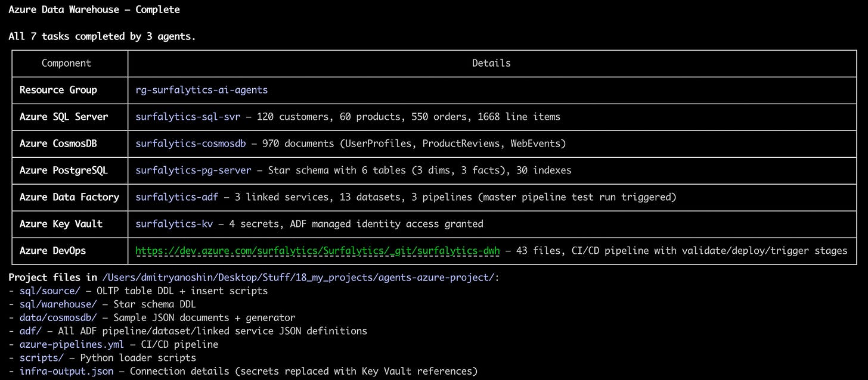868x380 pixels.
Task: Click the 'Project files in' label
Action: 53,278
